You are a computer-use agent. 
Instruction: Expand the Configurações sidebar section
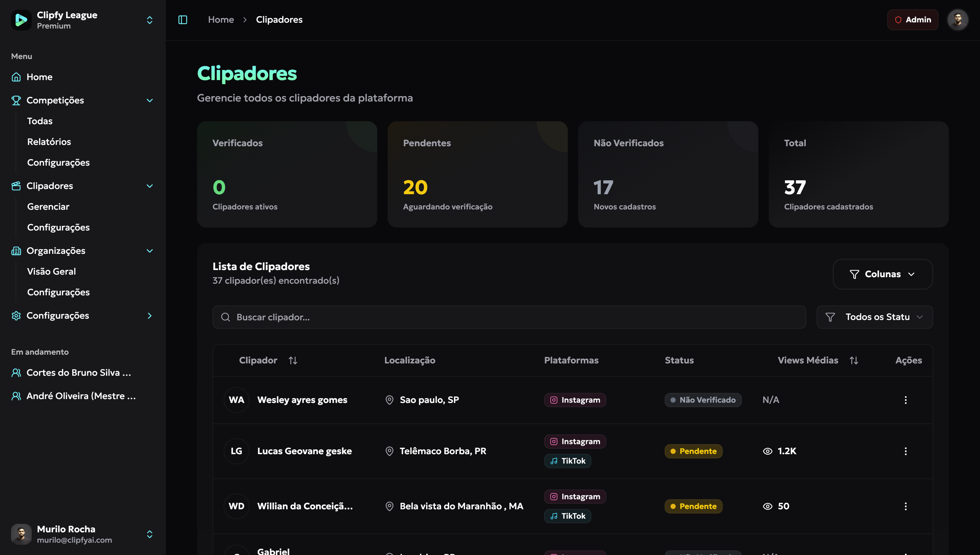pyautogui.click(x=149, y=316)
